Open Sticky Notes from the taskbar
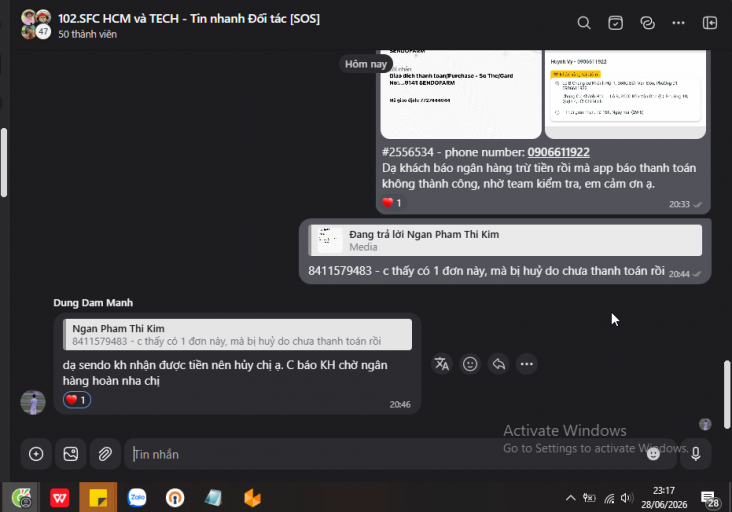Image resolution: width=732 pixels, height=512 pixels. point(98,498)
